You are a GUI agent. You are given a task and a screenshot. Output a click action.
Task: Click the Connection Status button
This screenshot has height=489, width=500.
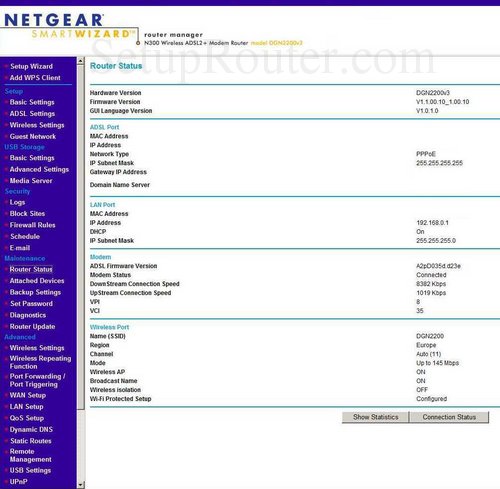click(x=449, y=417)
